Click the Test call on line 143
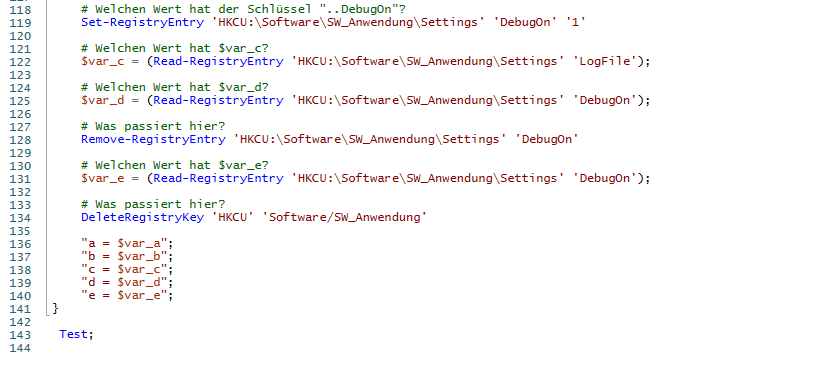 [x=73, y=334]
